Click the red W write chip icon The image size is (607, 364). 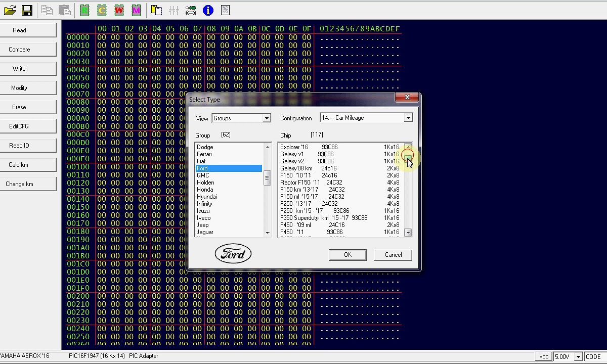[x=119, y=10]
